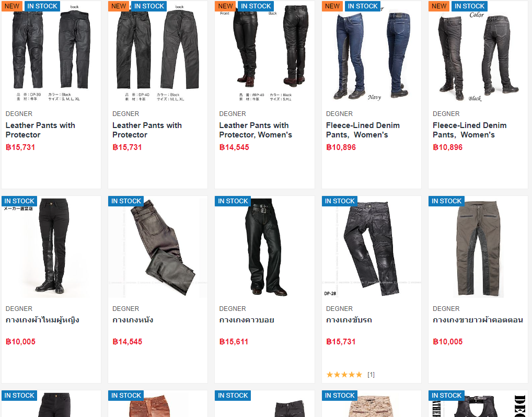The image size is (532, 417).
Task: Open the second Leather Pants with Protector title
Action: pos(147,130)
